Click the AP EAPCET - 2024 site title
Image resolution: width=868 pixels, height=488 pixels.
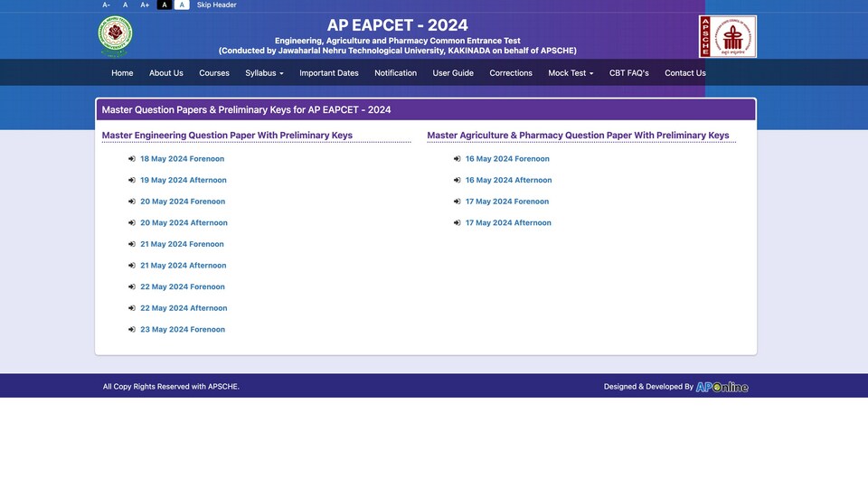[398, 25]
